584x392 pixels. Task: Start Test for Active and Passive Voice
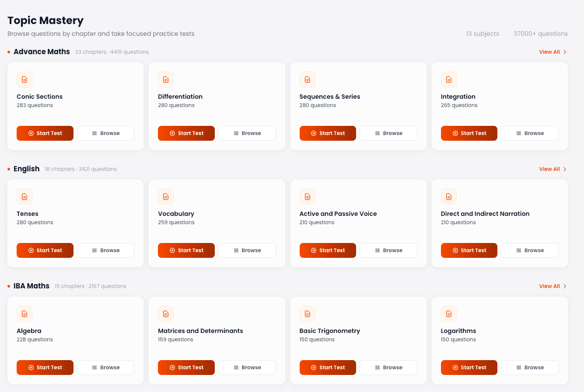pyautogui.click(x=328, y=250)
